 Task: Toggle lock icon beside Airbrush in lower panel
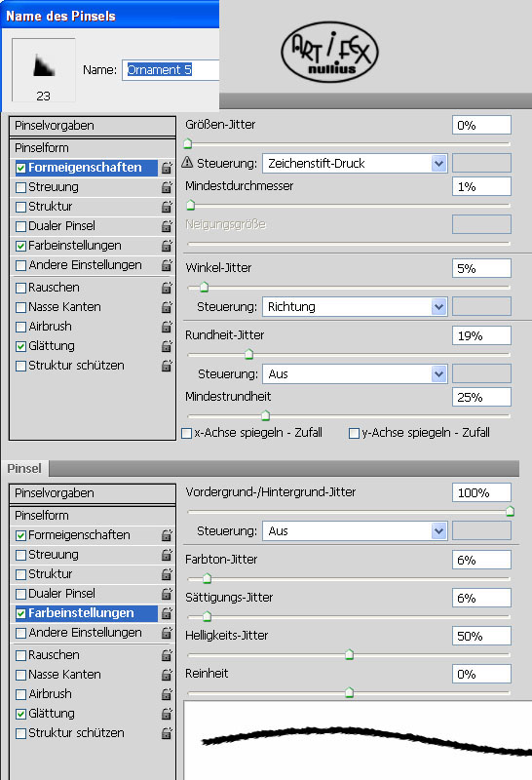(x=167, y=694)
